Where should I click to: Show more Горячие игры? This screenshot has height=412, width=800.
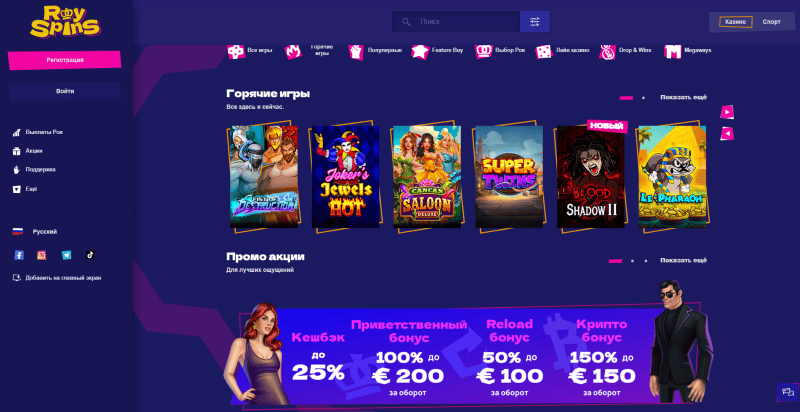click(684, 97)
